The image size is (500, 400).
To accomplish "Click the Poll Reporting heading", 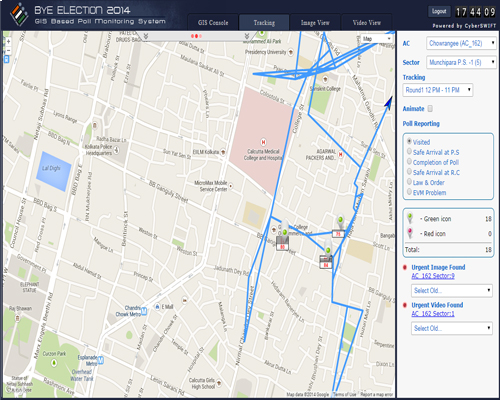I will [421, 124].
